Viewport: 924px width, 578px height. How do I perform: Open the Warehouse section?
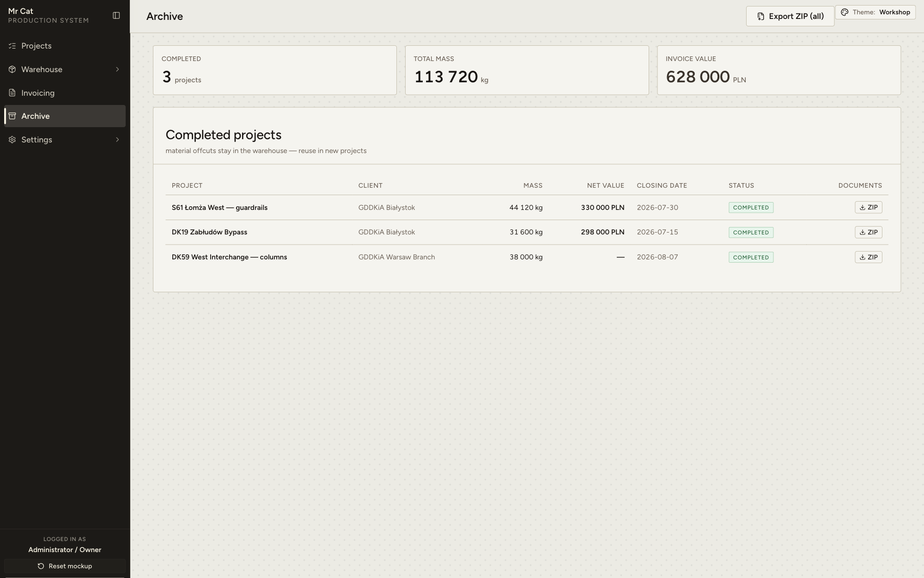[65, 69]
